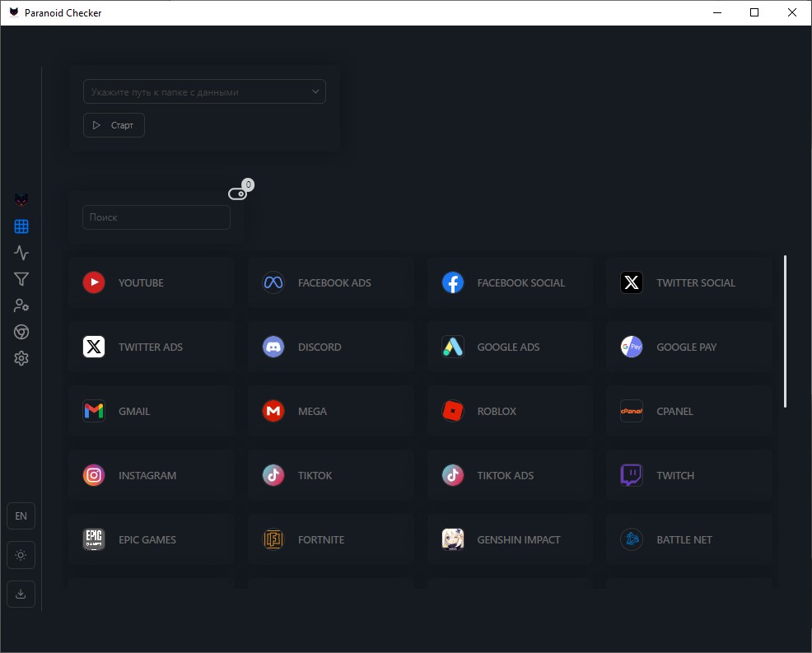Select the YOUTUBE service tile
Viewport: 812px width, 653px height.
[152, 282]
